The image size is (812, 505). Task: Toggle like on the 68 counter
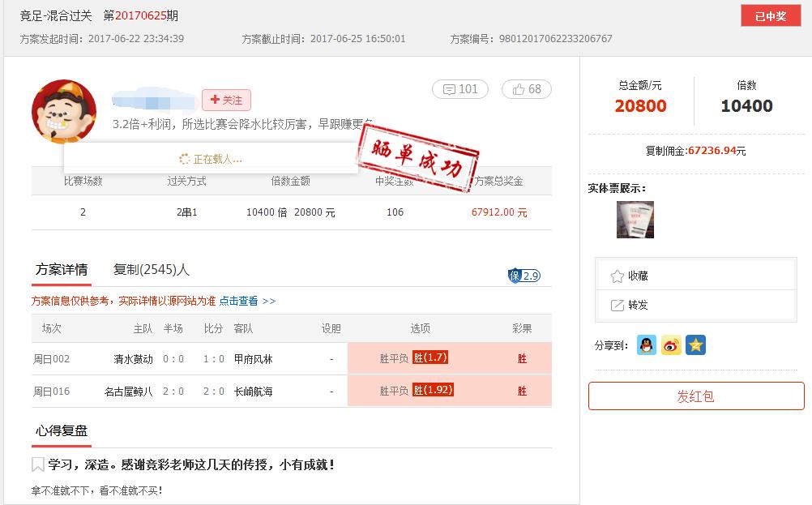click(527, 89)
